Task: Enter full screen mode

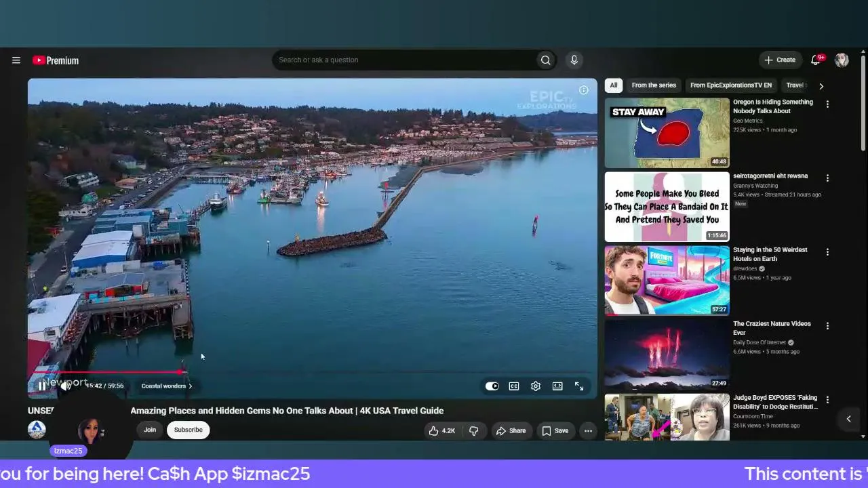Action: pos(579,386)
